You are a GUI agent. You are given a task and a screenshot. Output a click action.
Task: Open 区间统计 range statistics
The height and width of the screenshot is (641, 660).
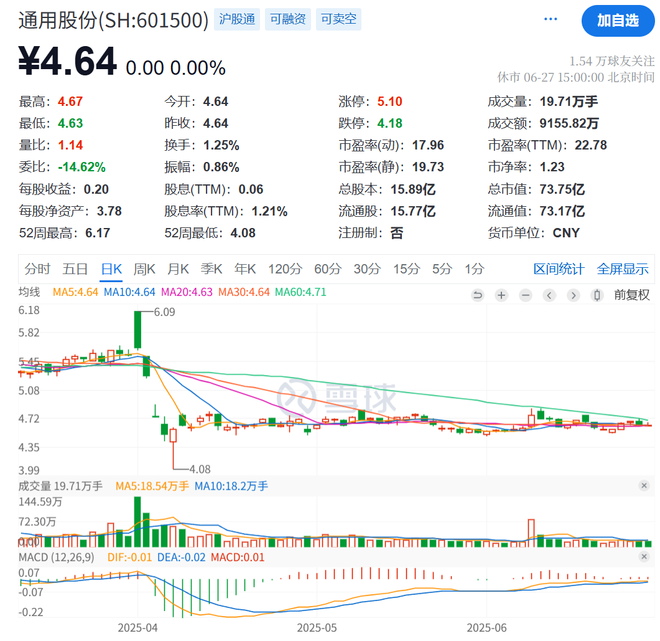click(x=559, y=269)
